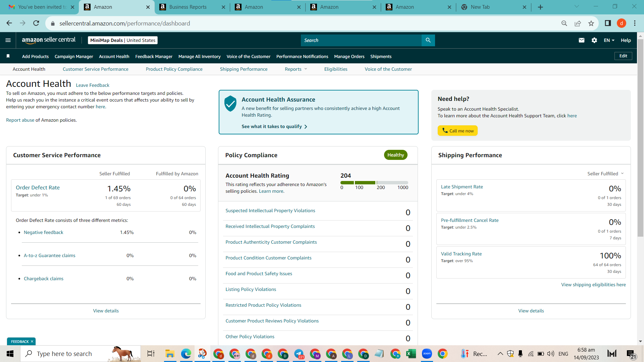The image size is (644, 362).
Task: Open a new browser tab with plus icon
Action: click(540, 7)
